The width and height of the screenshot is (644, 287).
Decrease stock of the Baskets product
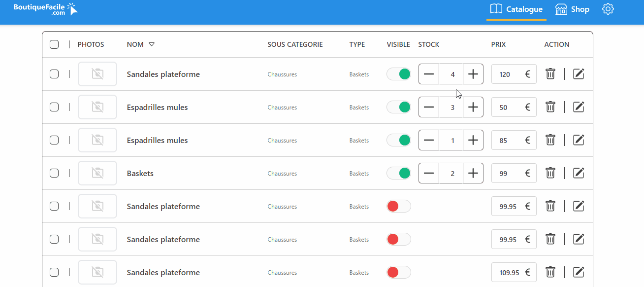[x=429, y=173]
